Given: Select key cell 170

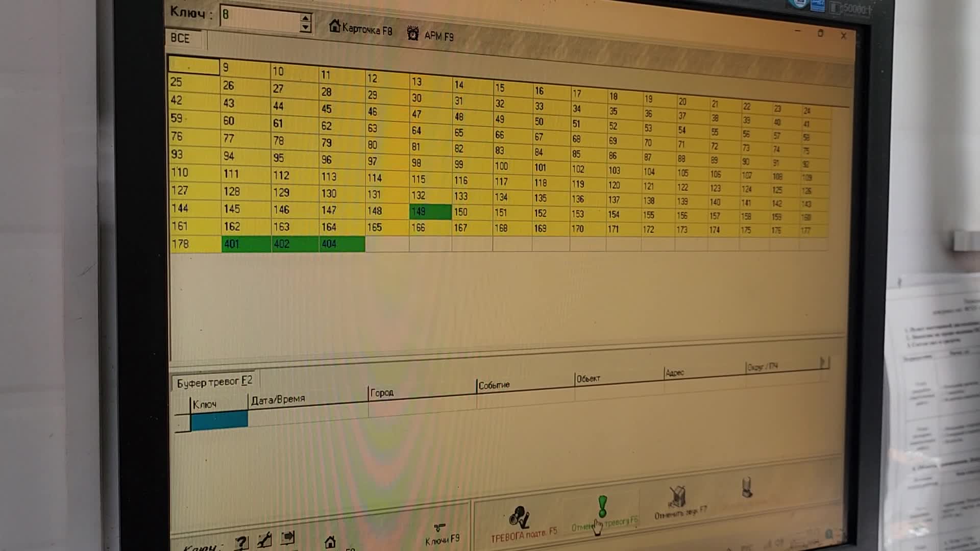Looking at the screenshot, I should pyautogui.click(x=588, y=229).
